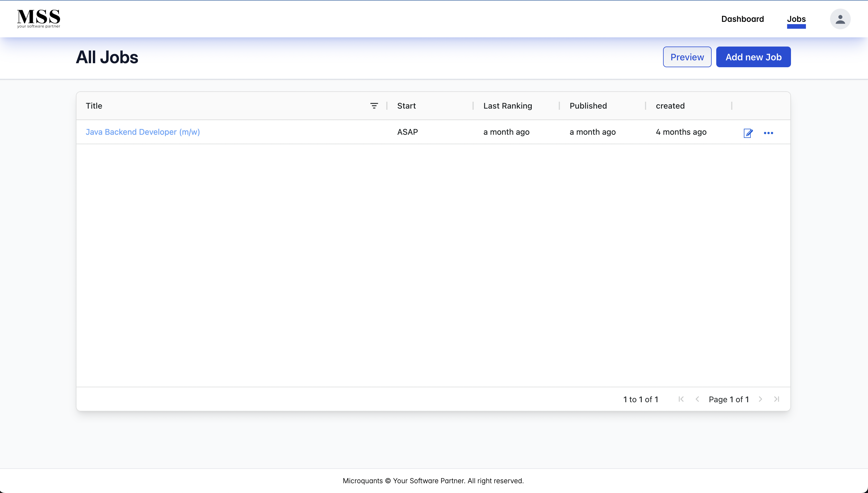Go to the first page
Screen dimensions: 868x493
(x=681, y=399)
